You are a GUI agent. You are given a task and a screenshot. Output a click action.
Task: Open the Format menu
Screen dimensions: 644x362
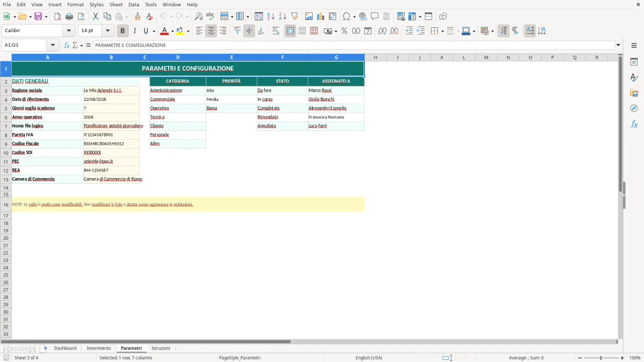coord(75,4)
